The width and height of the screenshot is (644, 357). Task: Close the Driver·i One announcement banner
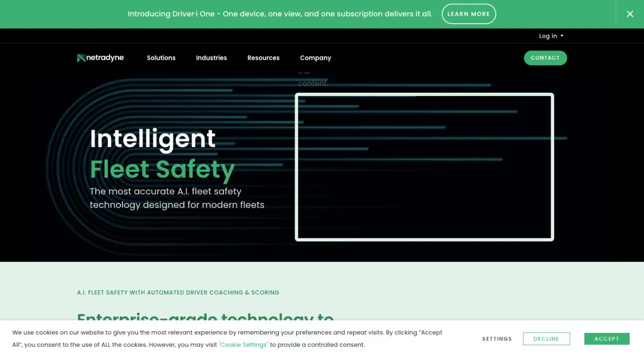(630, 14)
